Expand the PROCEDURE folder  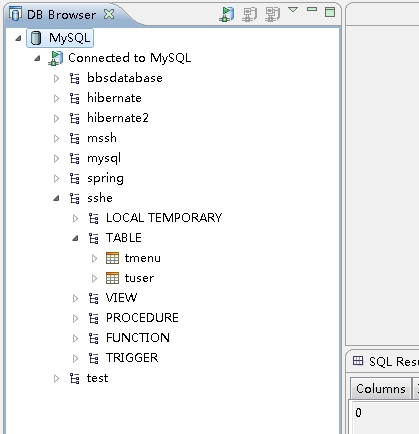[x=75, y=318]
